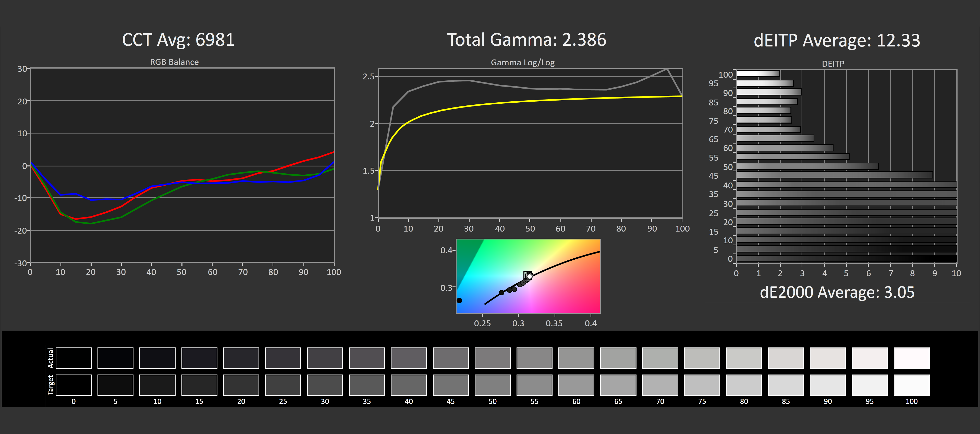Click the dEITP Average: 12.33 readout
The height and width of the screenshot is (434, 980).
(x=837, y=40)
